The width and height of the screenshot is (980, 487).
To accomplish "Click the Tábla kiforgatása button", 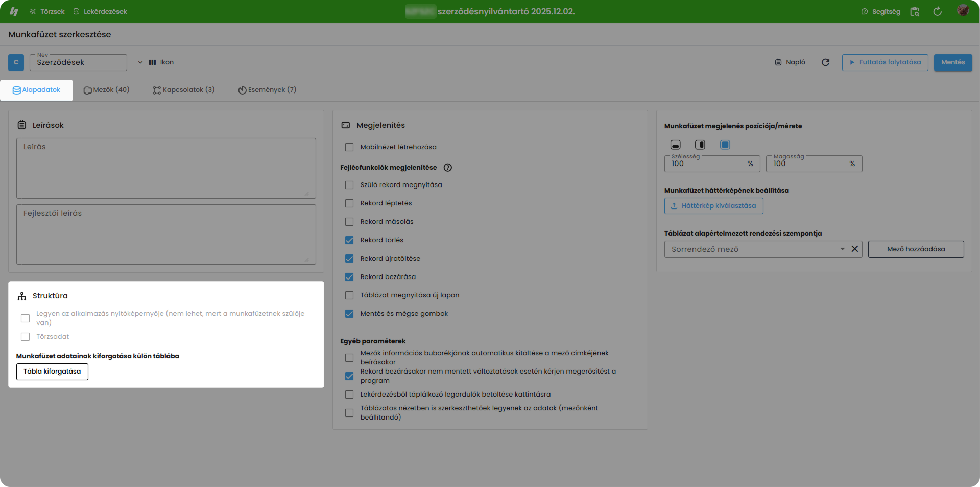I will click(52, 372).
